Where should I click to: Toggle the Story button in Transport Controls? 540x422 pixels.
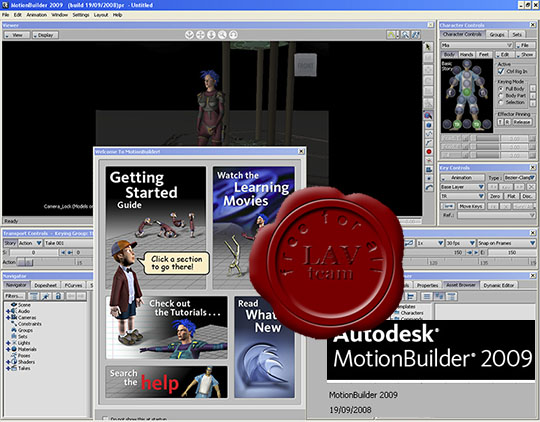tap(10, 243)
